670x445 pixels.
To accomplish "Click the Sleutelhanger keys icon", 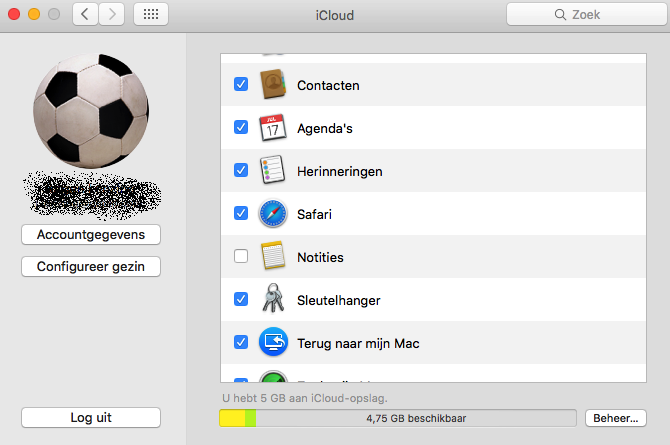I will click(x=273, y=298).
